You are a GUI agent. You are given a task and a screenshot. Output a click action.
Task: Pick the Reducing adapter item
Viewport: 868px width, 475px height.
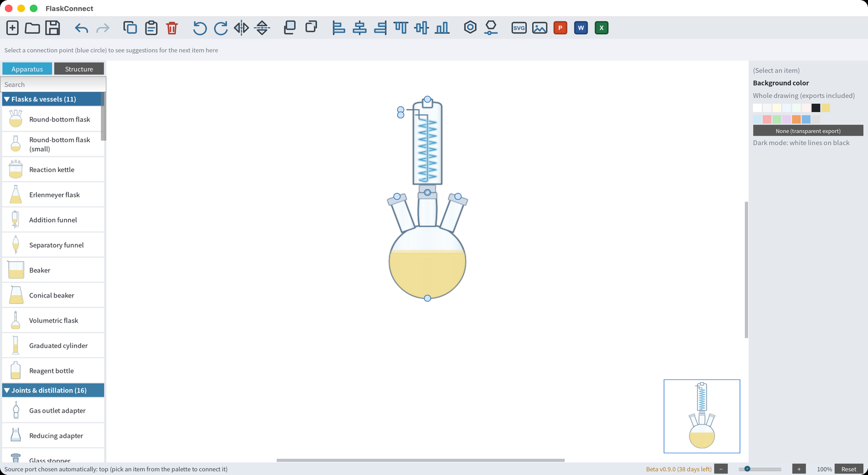coord(53,435)
